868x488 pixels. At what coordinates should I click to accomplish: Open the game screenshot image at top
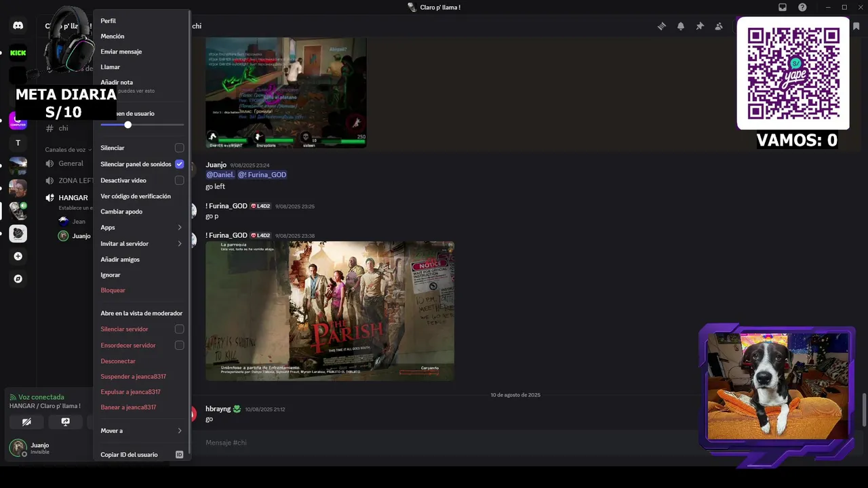coord(285,93)
